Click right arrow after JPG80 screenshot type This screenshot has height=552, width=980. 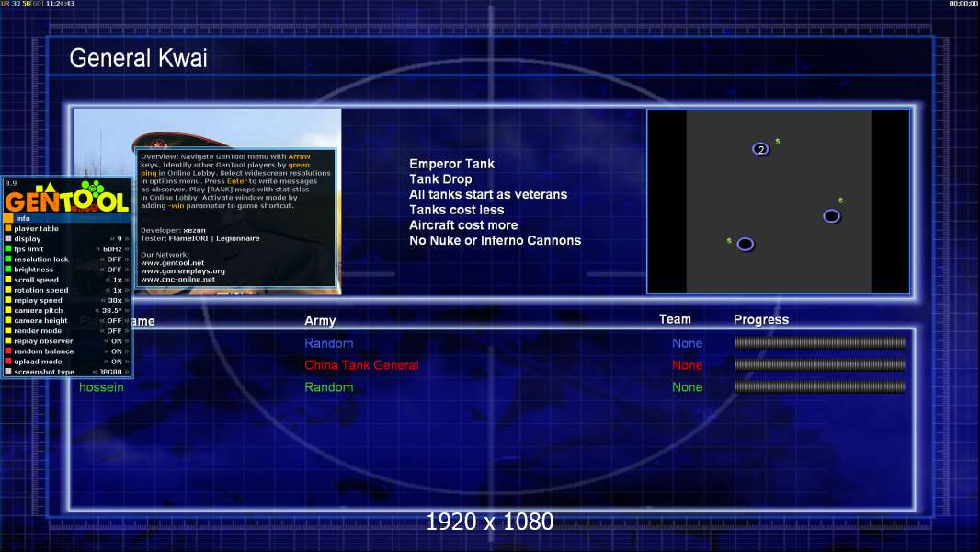tap(127, 372)
